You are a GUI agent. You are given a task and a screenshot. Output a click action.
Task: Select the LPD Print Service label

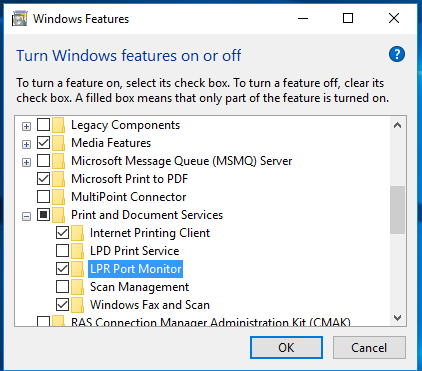[135, 251]
